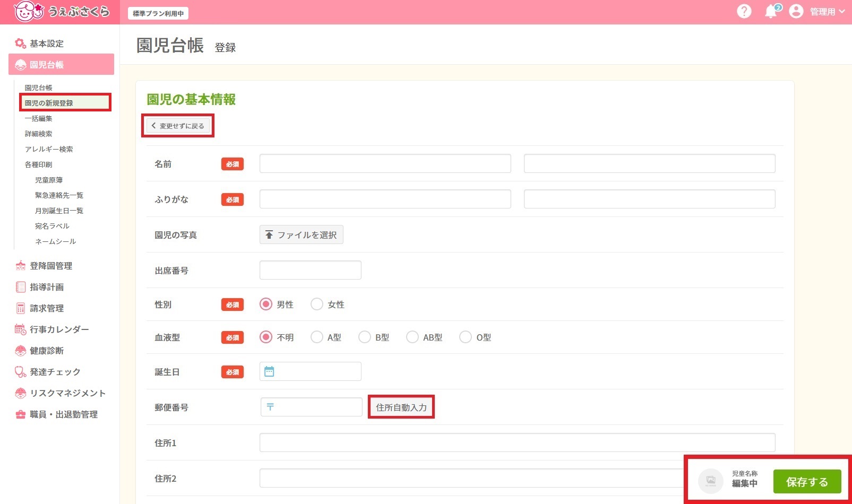Click the 発達チェック stethoscope icon
This screenshot has height=504, width=852.
coord(21,372)
